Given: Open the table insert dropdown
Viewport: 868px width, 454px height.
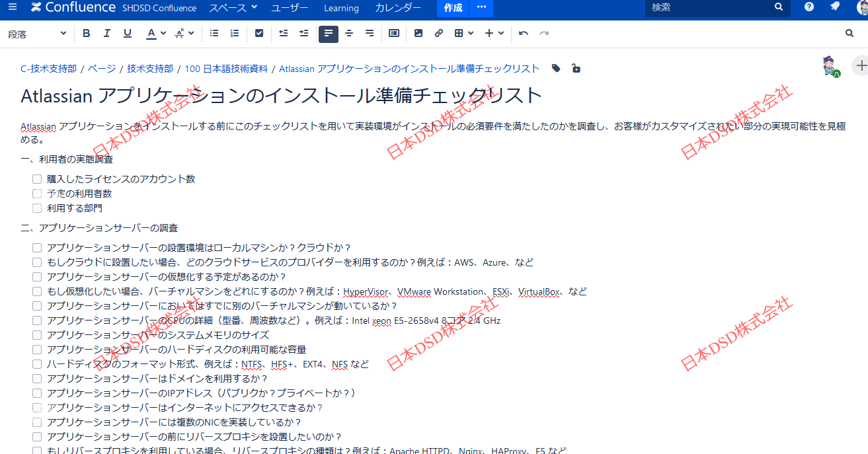Looking at the screenshot, I should 464,33.
